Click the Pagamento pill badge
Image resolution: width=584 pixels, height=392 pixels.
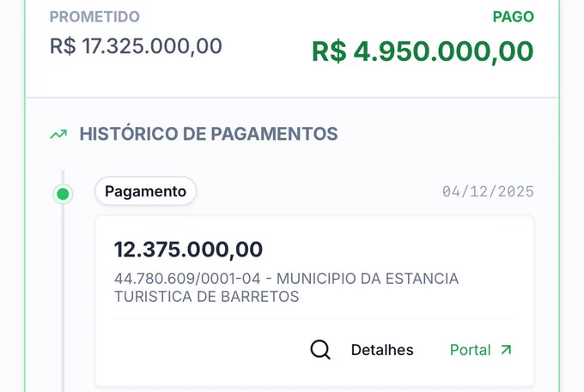[146, 191]
